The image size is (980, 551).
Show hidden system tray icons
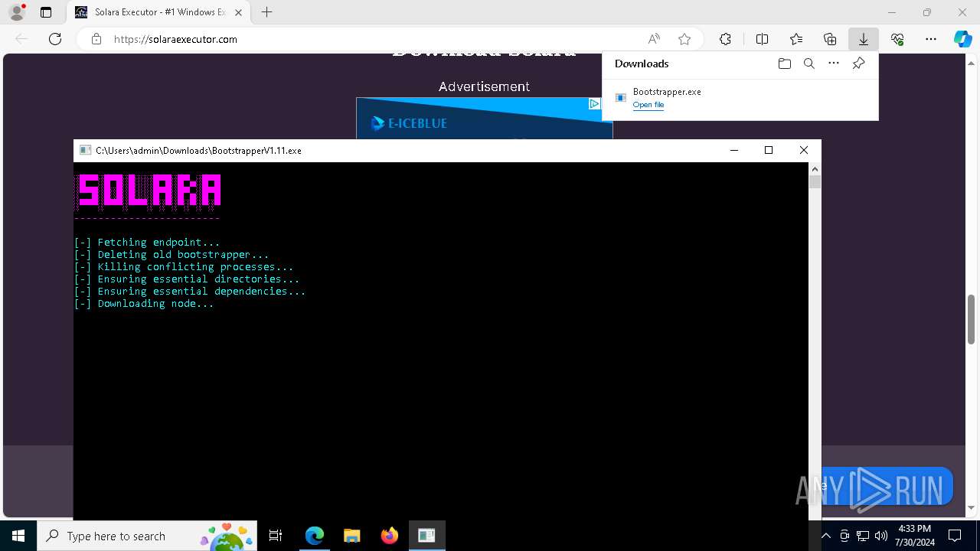click(826, 536)
